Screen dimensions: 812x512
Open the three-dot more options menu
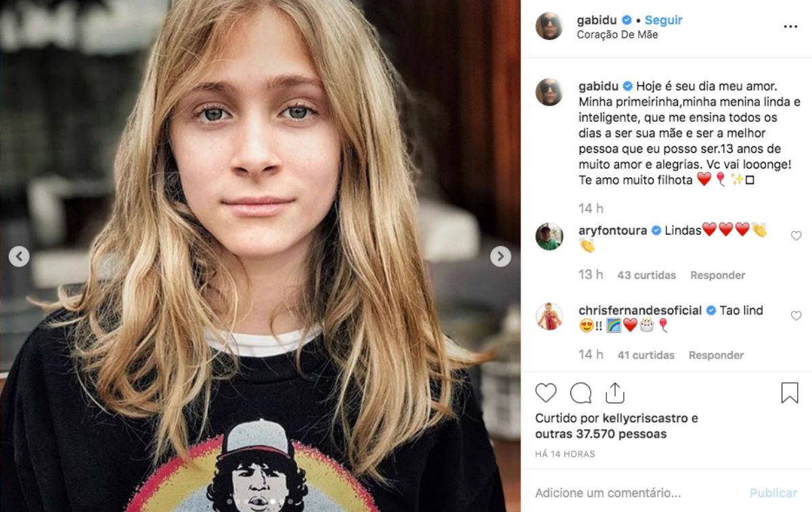click(790, 27)
